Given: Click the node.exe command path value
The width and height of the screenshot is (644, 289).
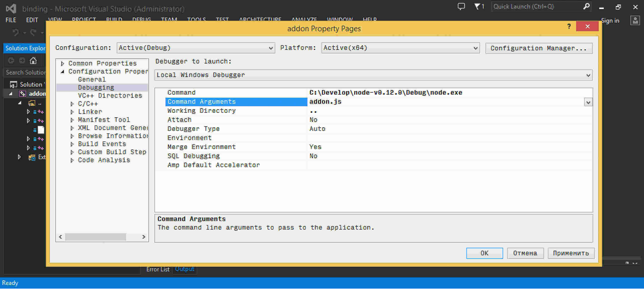Looking at the screenshot, I should pos(386,93).
